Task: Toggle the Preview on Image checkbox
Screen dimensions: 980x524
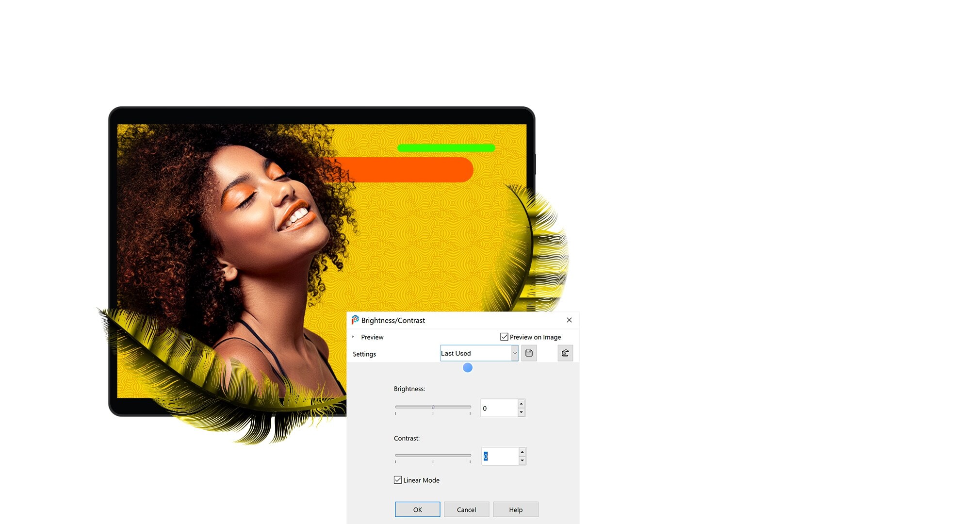Action: click(505, 337)
